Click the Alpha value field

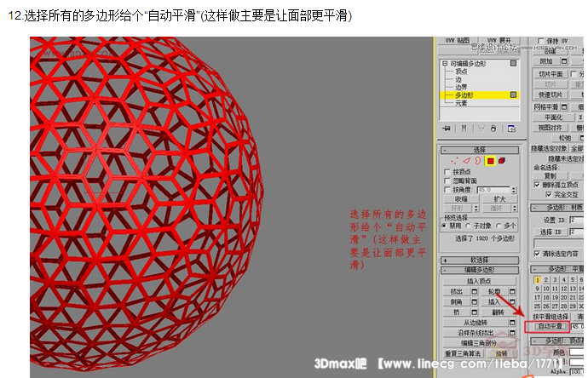[577, 372]
